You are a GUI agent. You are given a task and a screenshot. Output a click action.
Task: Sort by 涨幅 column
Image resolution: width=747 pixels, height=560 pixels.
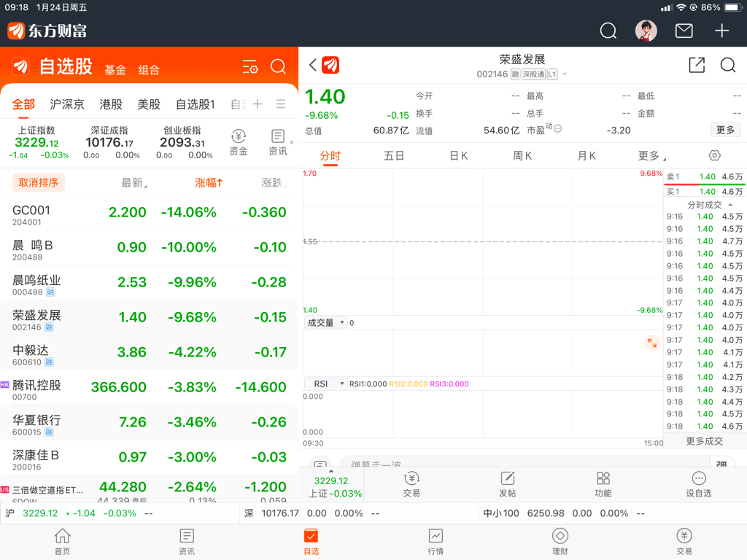pyautogui.click(x=209, y=183)
